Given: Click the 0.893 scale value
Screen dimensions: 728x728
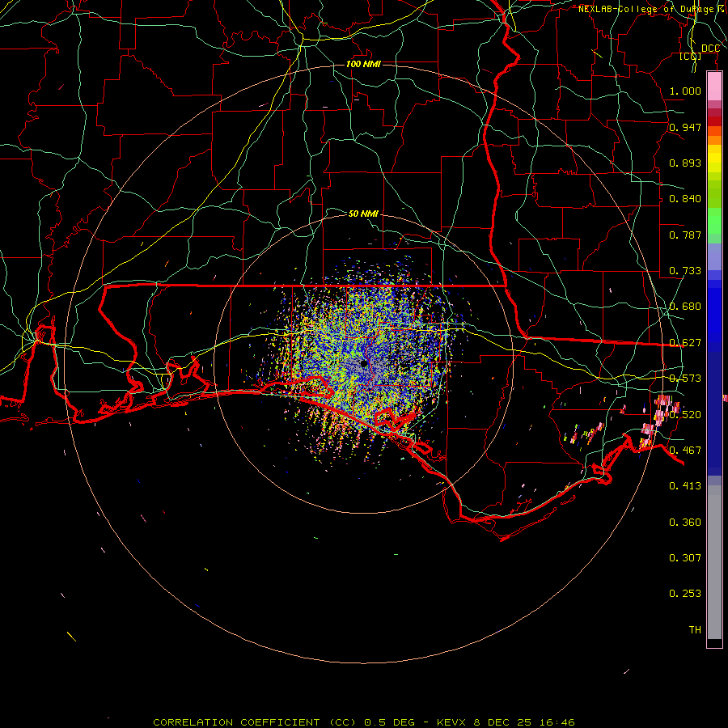Looking at the screenshot, I should pos(685,163).
